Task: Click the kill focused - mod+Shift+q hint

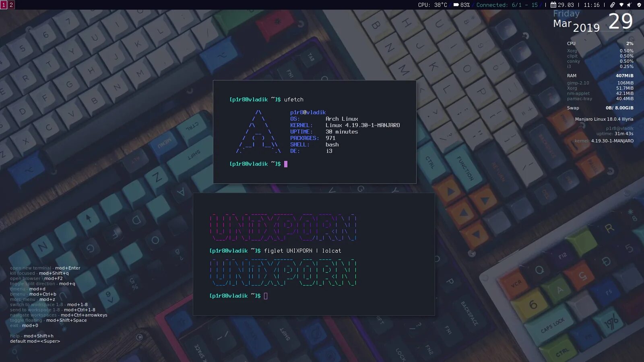Action: (39, 273)
